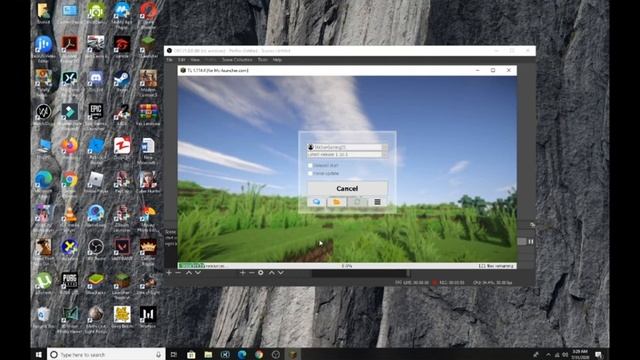The width and height of the screenshot is (640, 360).
Task: Move source up in OBS
Action: (x=271, y=273)
